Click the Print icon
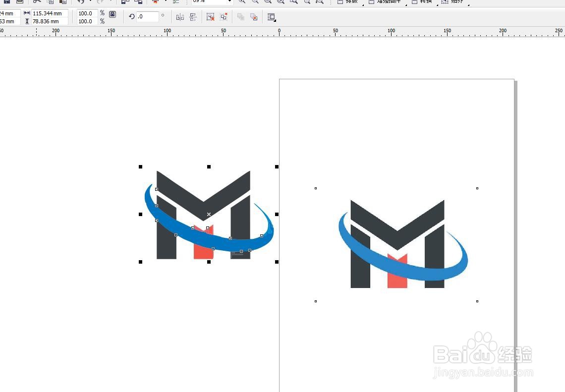565x392 pixels. (20, 2)
